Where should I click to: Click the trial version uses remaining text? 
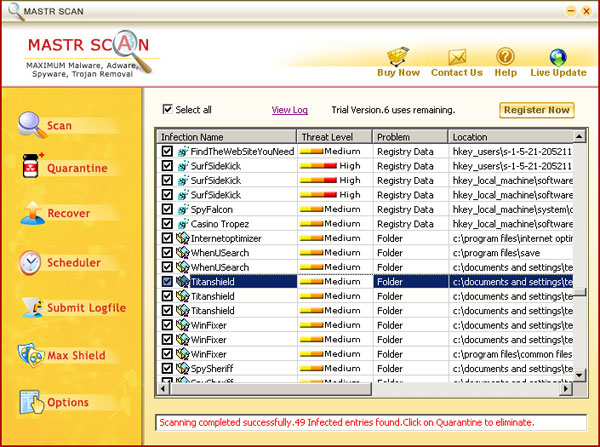393,110
